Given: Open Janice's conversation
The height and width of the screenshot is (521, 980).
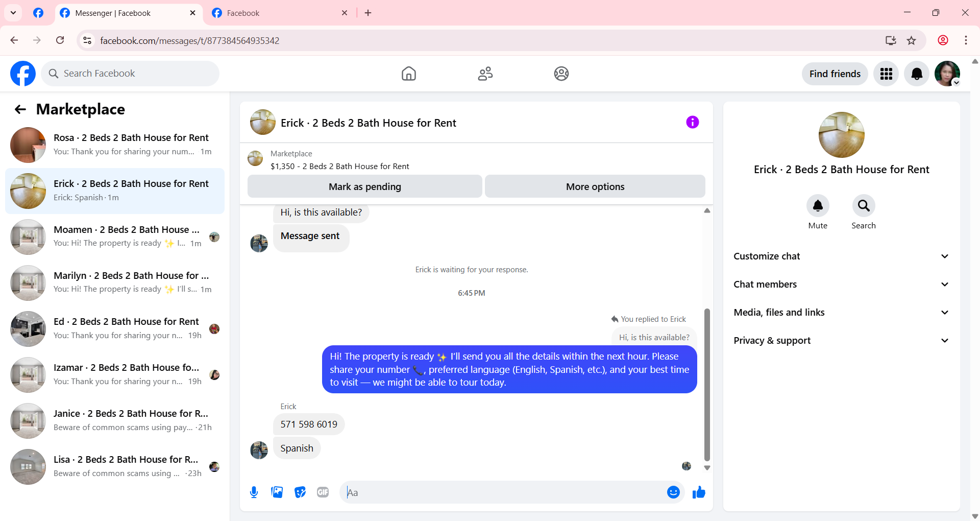Looking at the screenshot, I should coord(115,421).
